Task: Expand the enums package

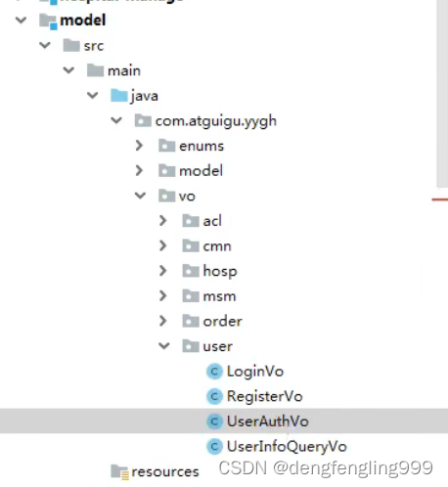Action: (x=139, y=146)
